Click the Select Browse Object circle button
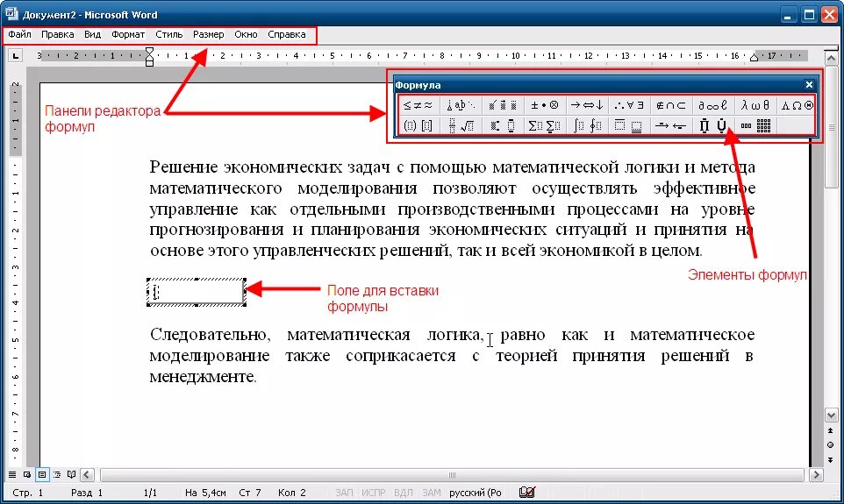844x504 pixels. click(831, 445)
